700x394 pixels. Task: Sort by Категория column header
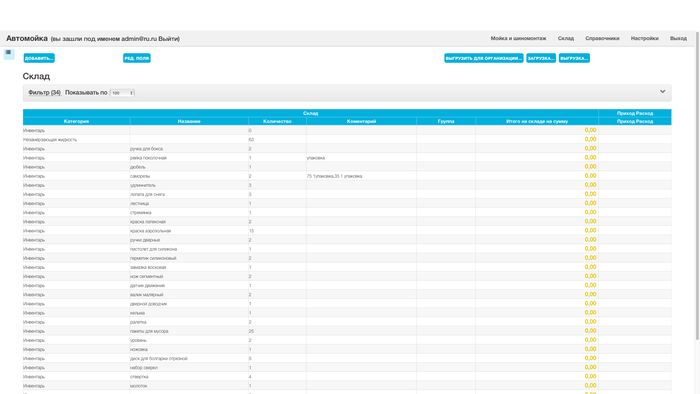(x=76, y=121)
